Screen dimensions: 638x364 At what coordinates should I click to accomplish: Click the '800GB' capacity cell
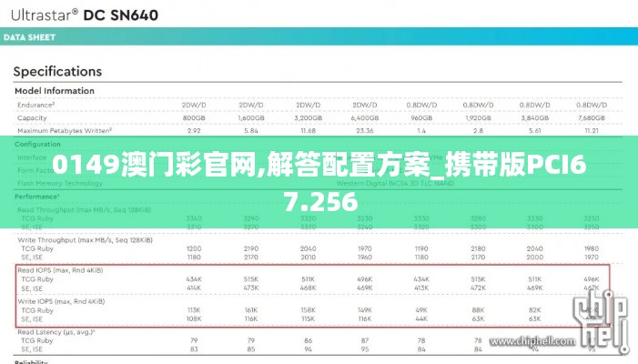click(x=194, y=118)
